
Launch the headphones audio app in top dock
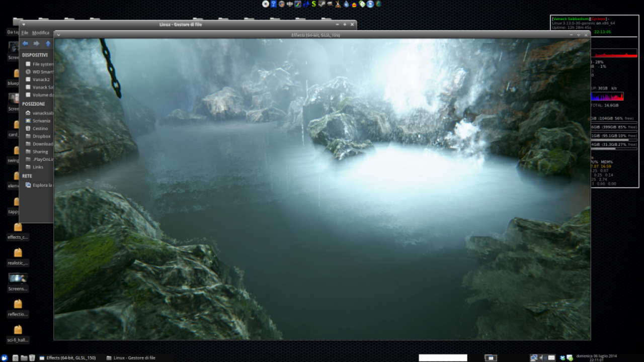(354, 4)
